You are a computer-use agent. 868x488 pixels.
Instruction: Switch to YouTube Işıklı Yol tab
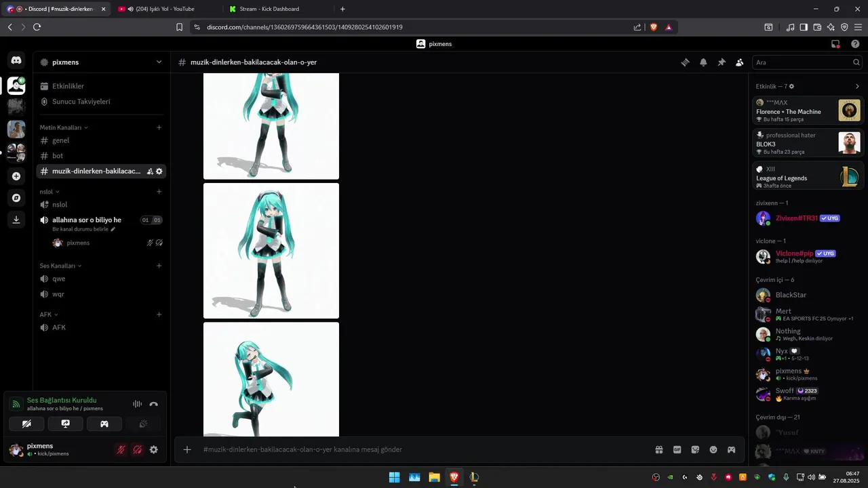[x=165, y=9]
